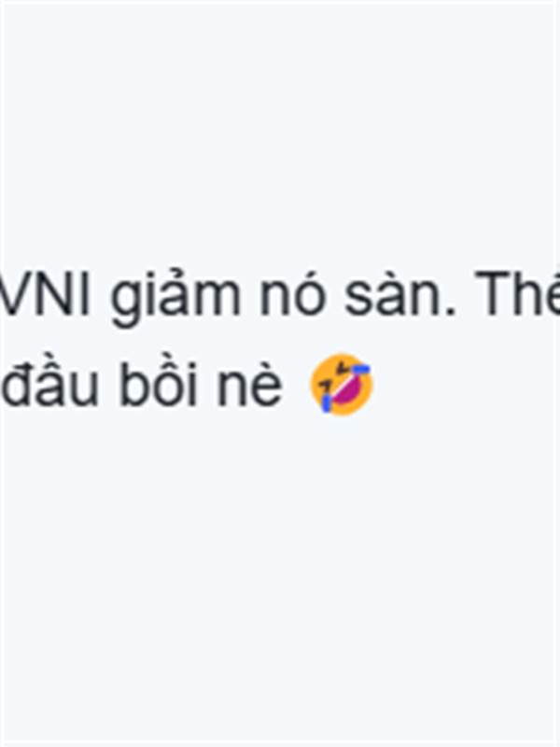
Task: Click the word "VNI"
Action: [x=45, y=293]
